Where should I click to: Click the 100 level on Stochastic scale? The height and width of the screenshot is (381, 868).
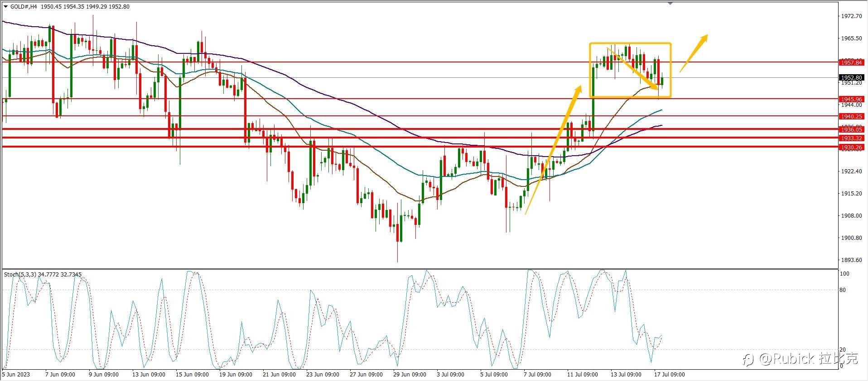844,274
